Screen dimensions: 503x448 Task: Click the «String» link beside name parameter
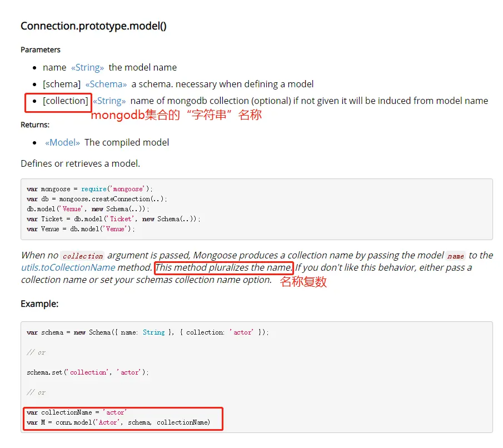click(x=87, y=67)
